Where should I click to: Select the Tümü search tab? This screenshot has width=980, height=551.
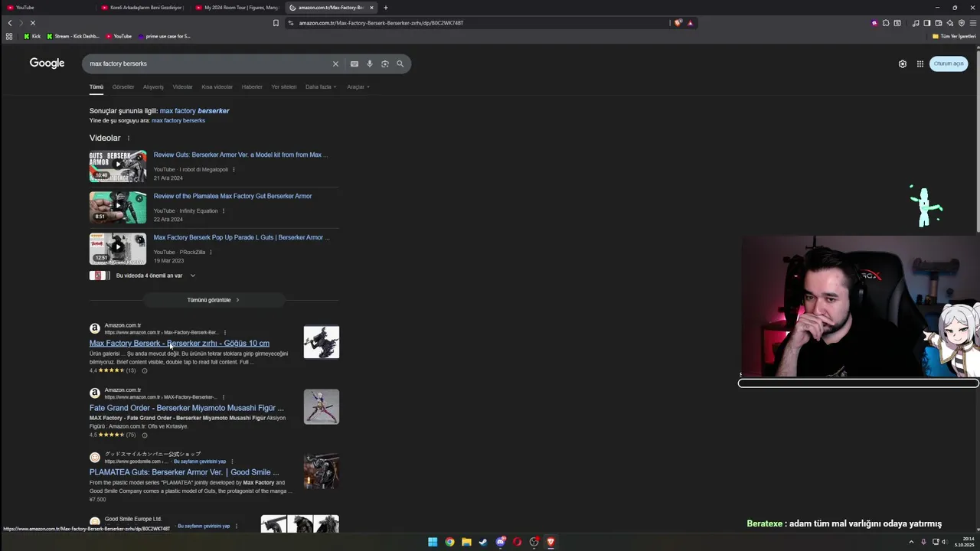96,86
